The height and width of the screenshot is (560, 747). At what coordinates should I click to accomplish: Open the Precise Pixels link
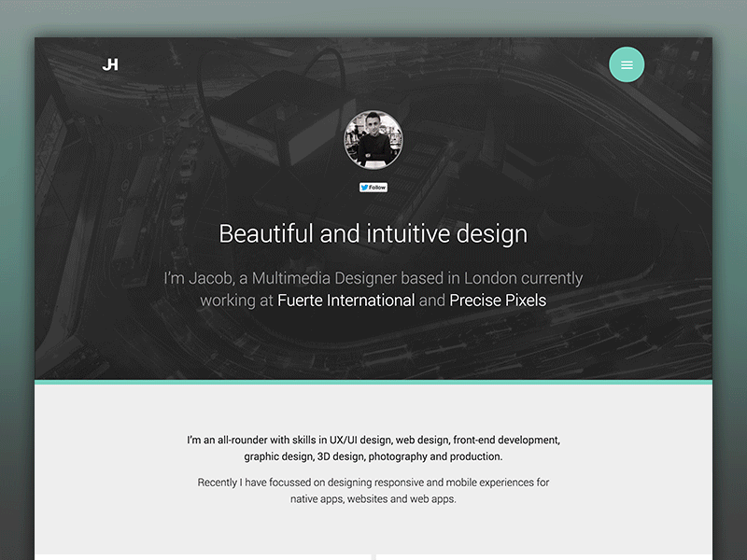pos(497,301)
